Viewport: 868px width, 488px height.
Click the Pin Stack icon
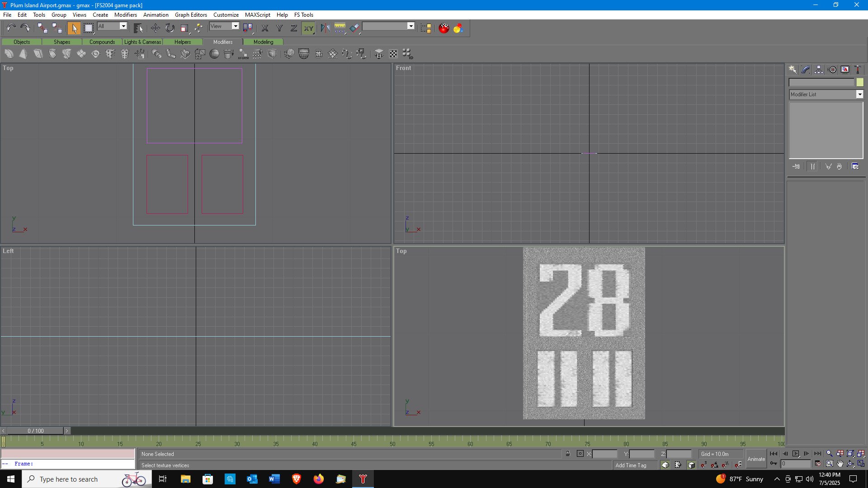coord(796,166)
